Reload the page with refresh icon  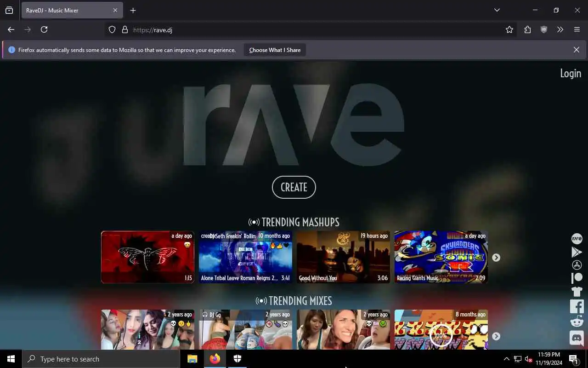(44, 29)
